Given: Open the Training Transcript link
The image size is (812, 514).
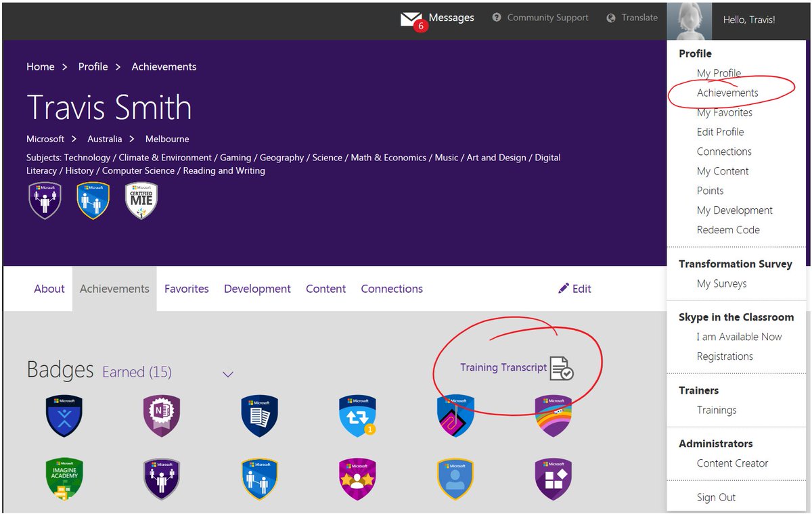Looking at the screenshot, I should coord(503,367).
